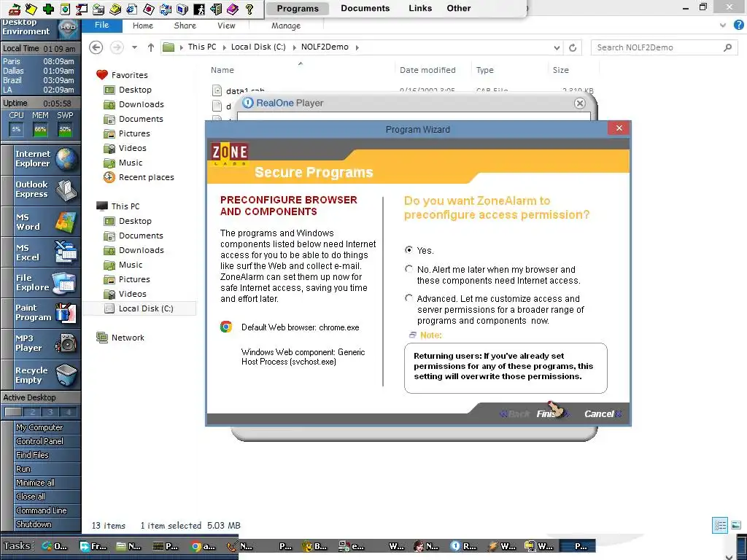Open the File ribbon tab
Viewport: 747px width, 560px height.
(102, 26)
